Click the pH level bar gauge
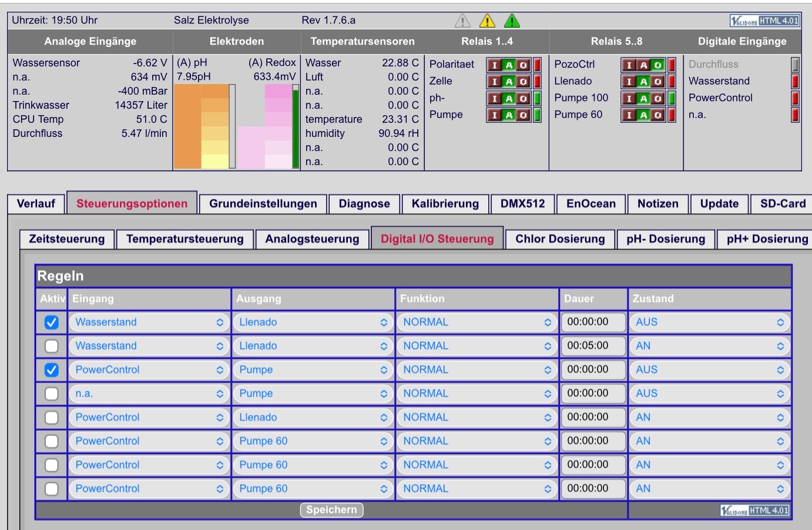This screenshot has height=530, width=812. (204, 126)
